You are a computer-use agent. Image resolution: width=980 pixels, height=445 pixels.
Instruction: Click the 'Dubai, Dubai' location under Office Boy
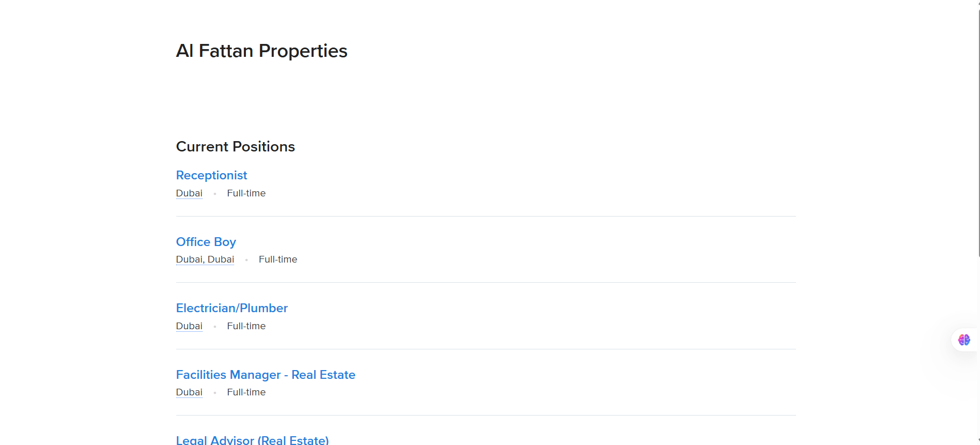click(205, 259)
